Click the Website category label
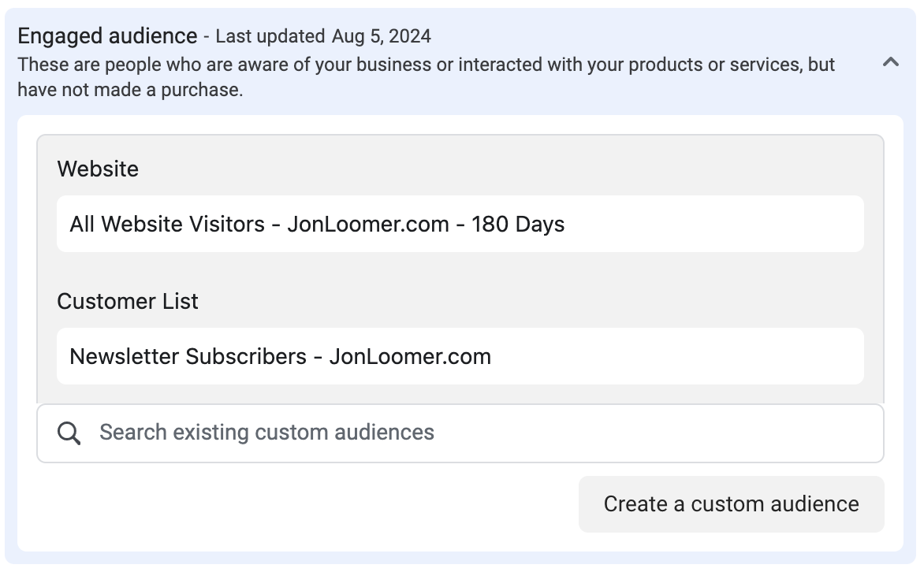 98,169
